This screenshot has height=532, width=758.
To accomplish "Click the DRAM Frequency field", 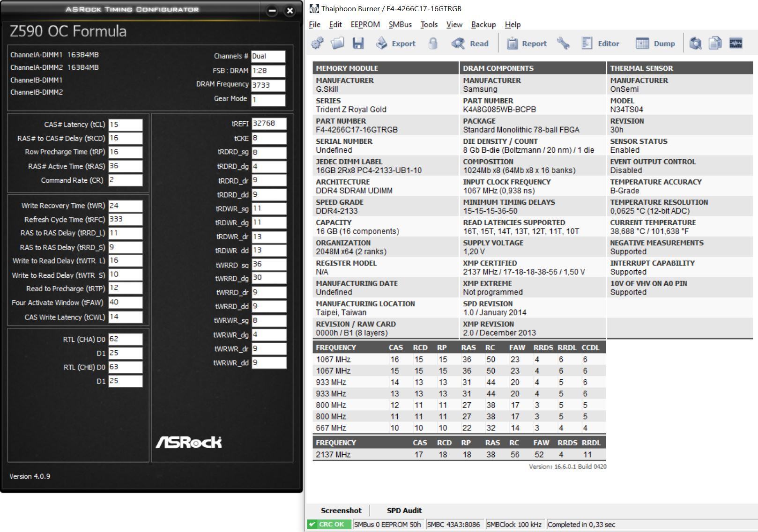I will tap(268, 85).
